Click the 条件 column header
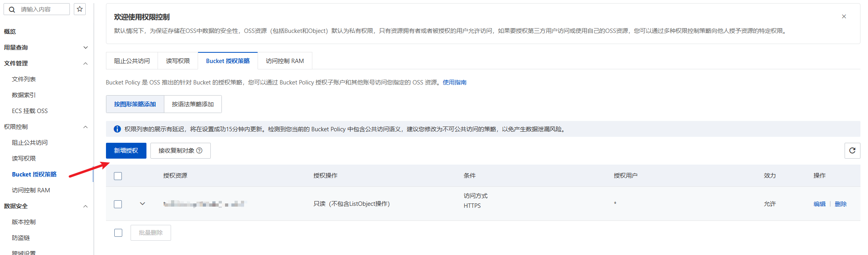 tap(470, 176)
